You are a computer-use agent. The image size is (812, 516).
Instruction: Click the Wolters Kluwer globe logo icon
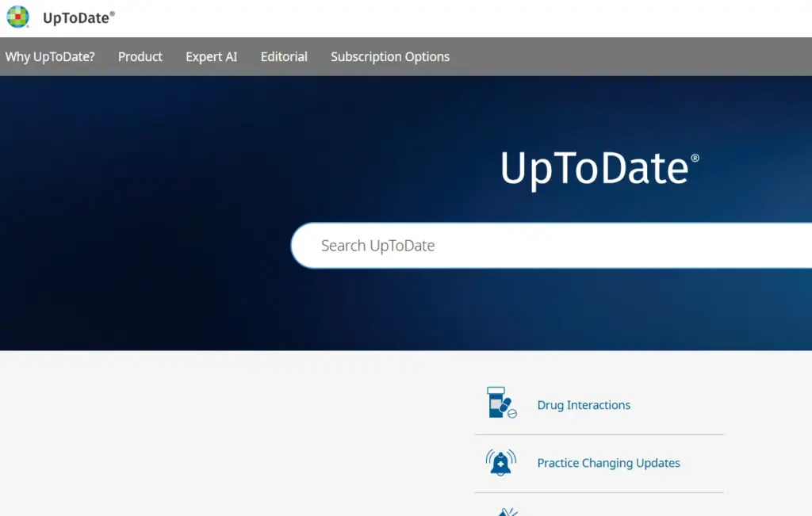pos(17,17)
